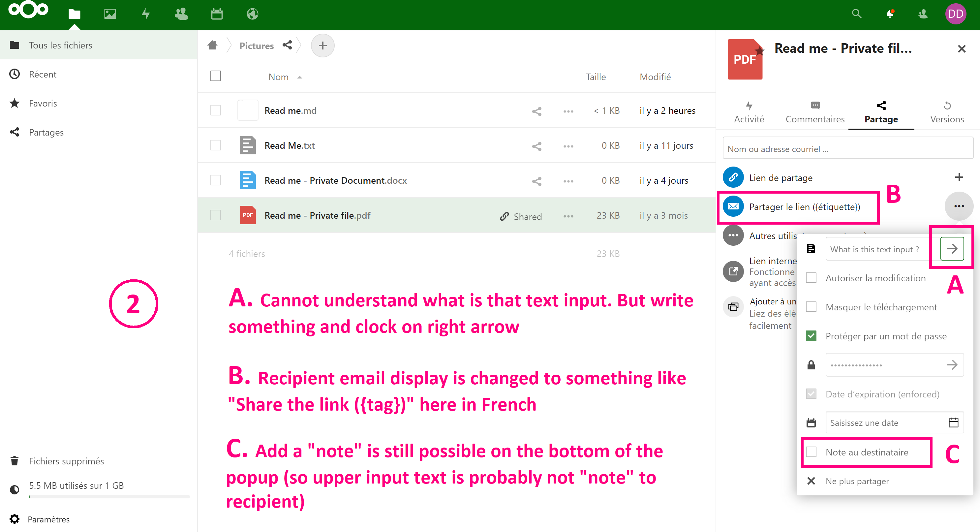The width and height of the screenshot is (980, 532).
Task: Open the Contacts app icon
Action: tap(181, 14)
